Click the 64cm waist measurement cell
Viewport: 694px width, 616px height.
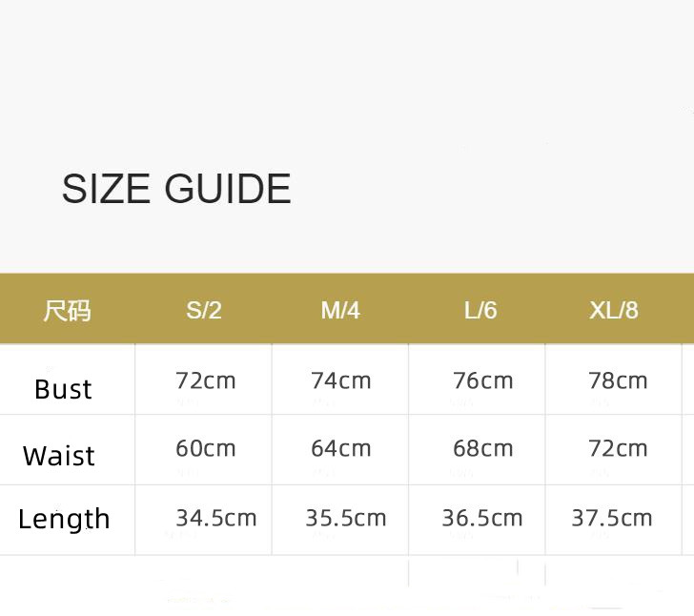click(340, 448)
